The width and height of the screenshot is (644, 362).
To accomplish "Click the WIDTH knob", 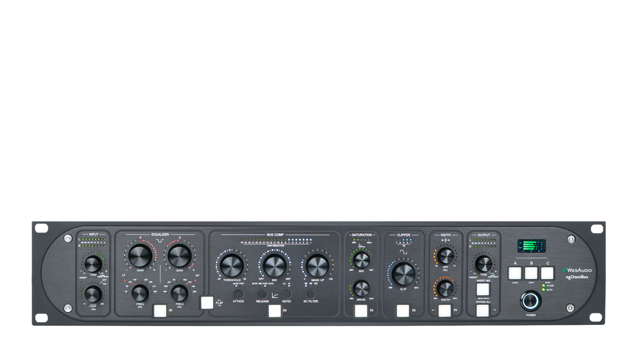I will [x=445, y=289].
